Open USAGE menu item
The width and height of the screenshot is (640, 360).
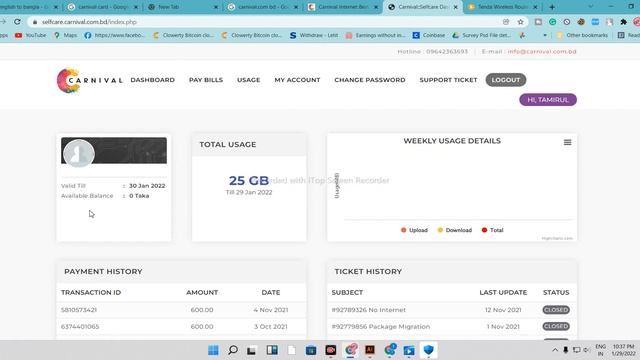click(249, 80)
